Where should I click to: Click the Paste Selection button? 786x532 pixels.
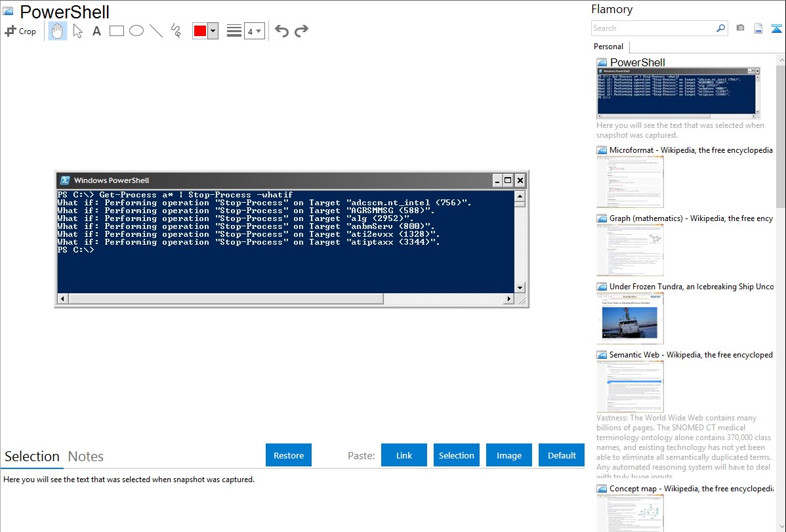(456, 455)
